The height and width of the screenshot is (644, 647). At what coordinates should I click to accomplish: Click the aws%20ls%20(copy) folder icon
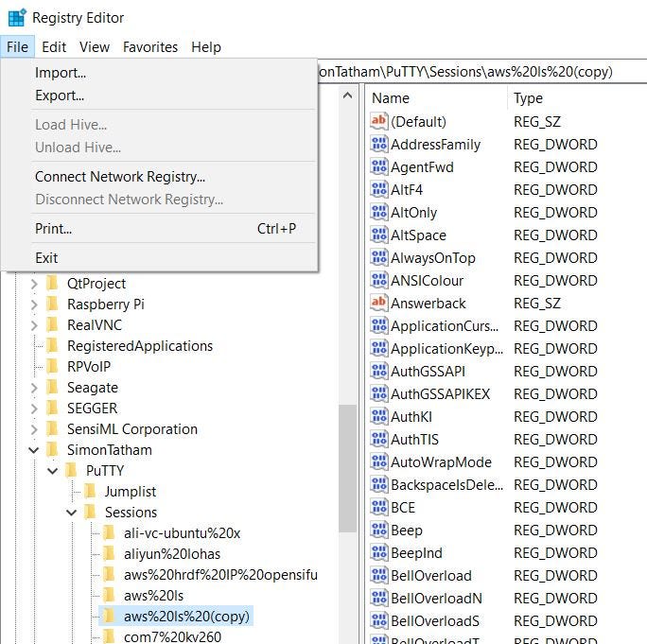tap(109, 616)
